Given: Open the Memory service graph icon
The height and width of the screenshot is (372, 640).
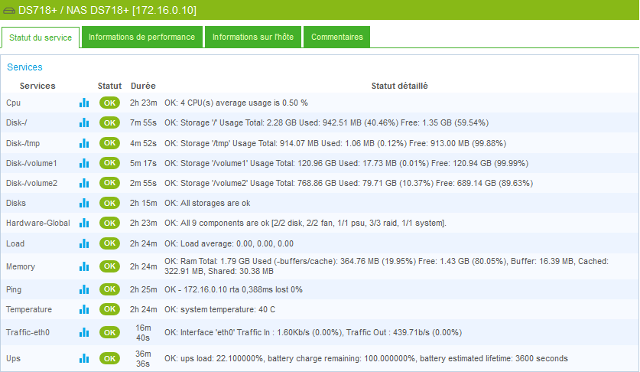Looking at the screenshot, I should click(84, 266).
